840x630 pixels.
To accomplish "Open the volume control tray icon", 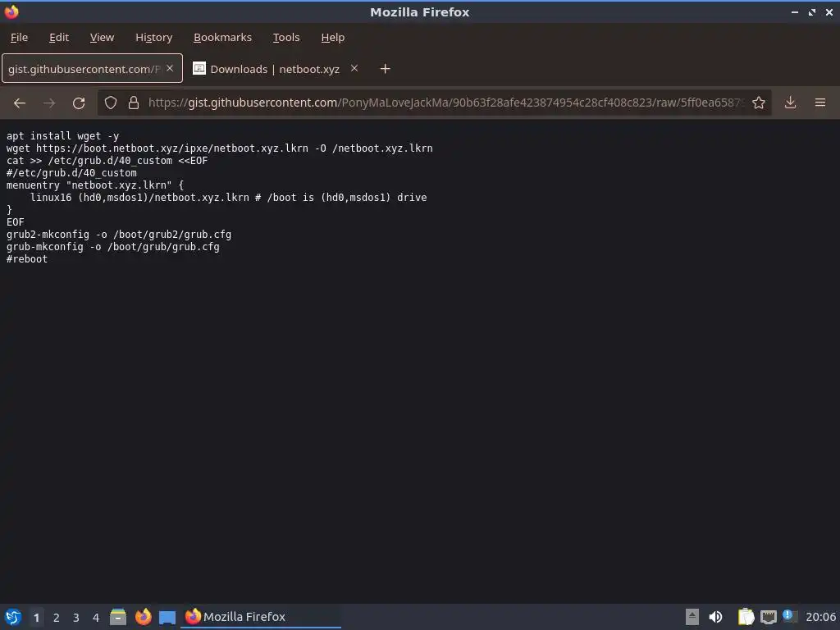I will click(x=715, y=617).
